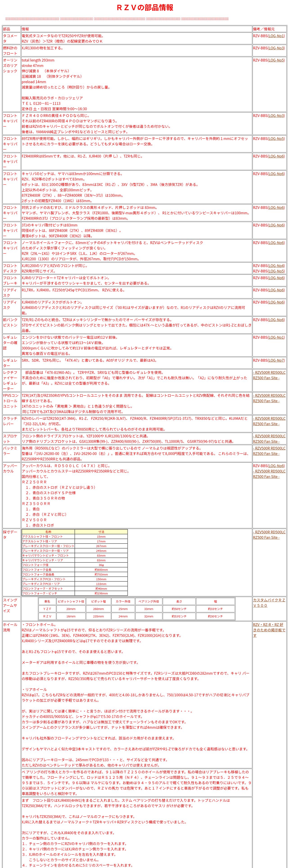Click the 約58センチ length cell

point(179,609)
